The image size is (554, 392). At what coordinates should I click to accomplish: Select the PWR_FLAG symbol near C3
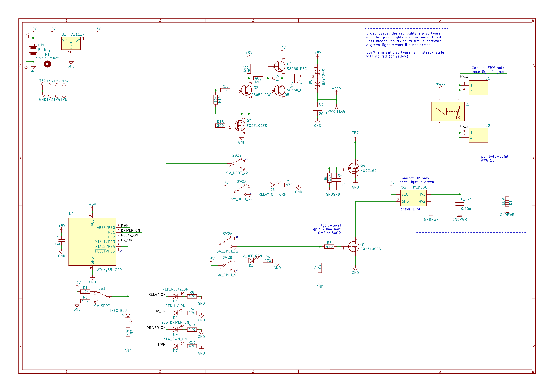click(x=336, y=108)
